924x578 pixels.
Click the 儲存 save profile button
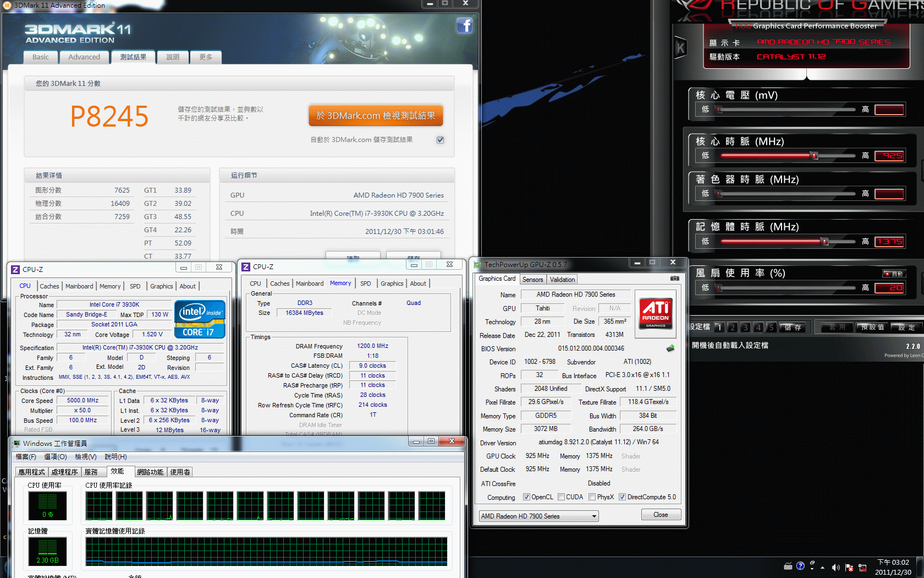[x=793, y=328]
